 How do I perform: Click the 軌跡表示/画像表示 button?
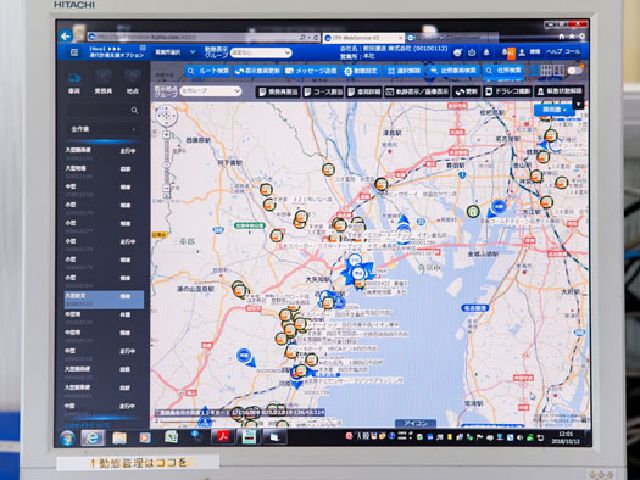[x=417, y=92]
